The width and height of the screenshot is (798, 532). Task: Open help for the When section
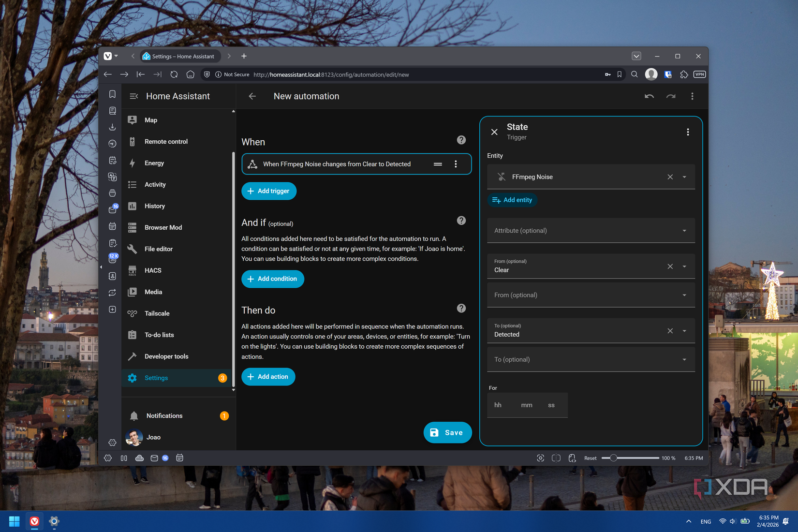(x=461, y=140)
